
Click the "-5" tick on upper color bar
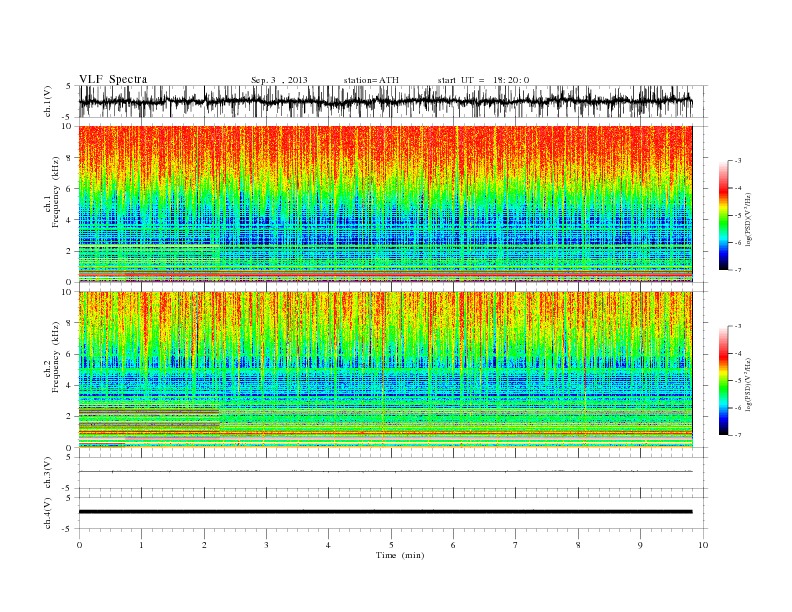point(737,216)
